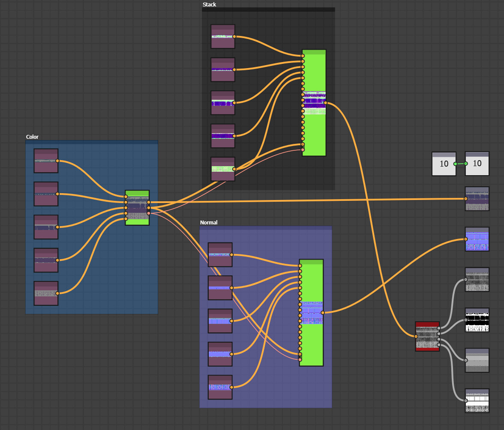Select the topmost bitmap node in the Stack frame
This screenshot has height=430, width=504.
[222, 36]
